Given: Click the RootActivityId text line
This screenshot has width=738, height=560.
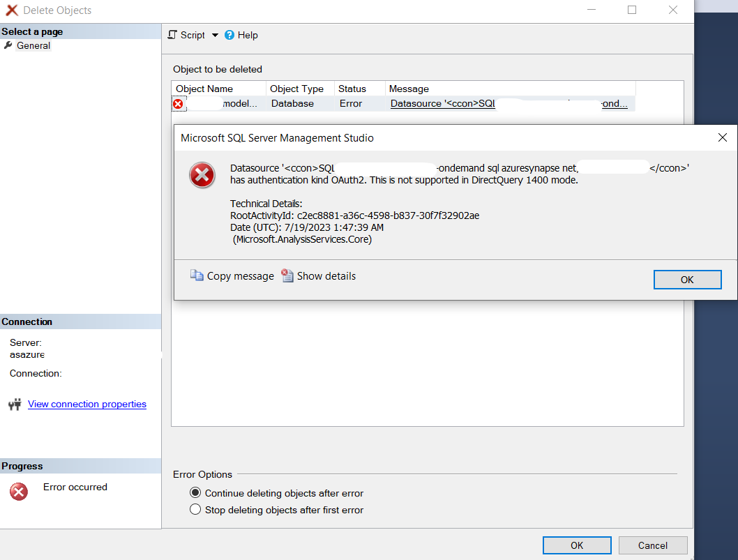Looking at the screenshot, I should (354, 215).
